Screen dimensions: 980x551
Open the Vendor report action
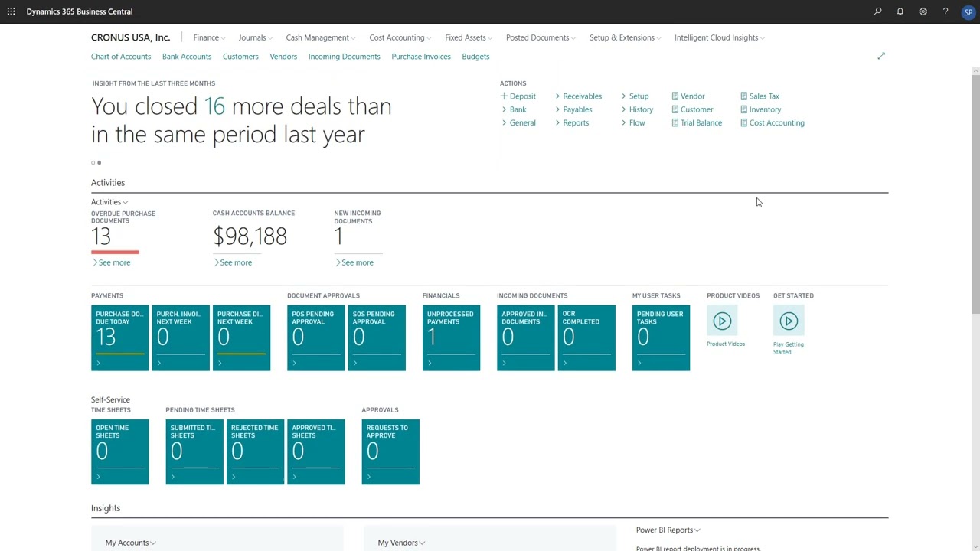pyautogui.click(x=688, y=96)
